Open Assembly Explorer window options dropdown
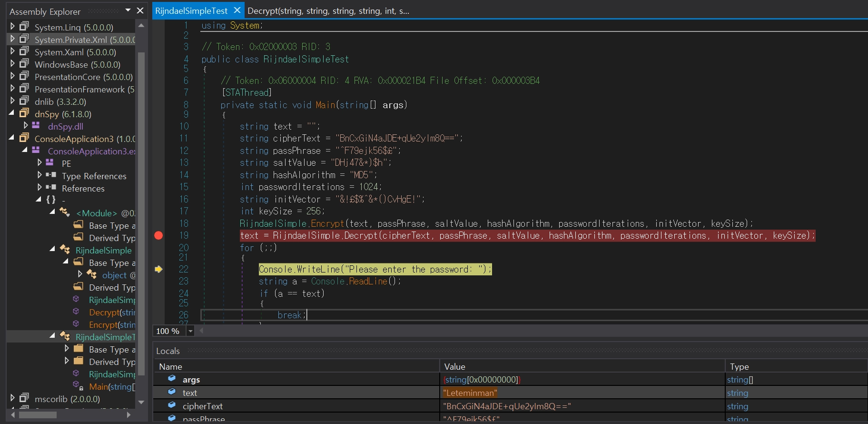Viewport: 868px width, 424px height. 128,10
